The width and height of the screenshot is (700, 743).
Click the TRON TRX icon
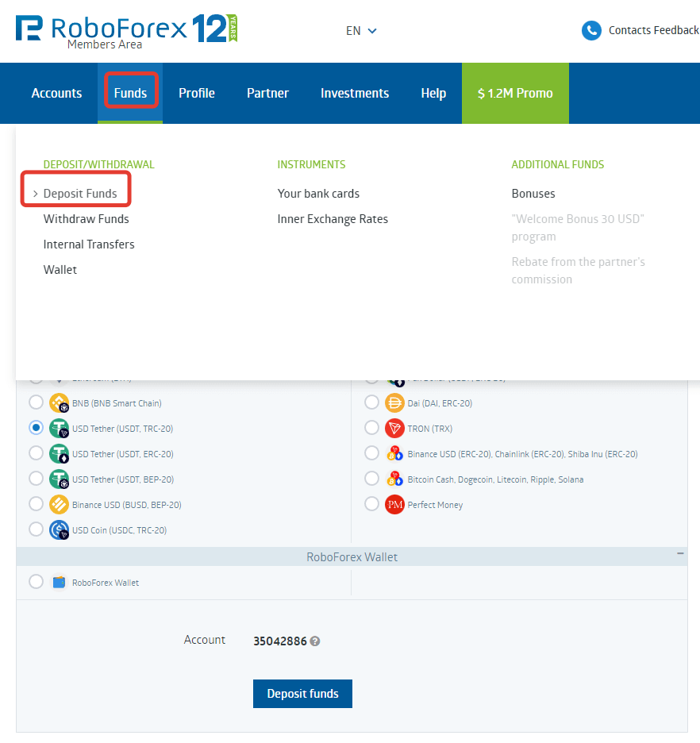pyautogui.click(x=394, y=429)
